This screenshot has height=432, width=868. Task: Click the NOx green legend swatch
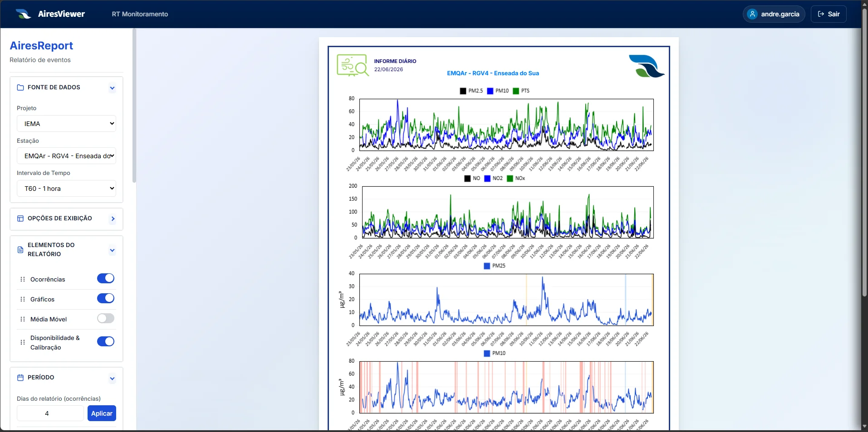pos(510,179)
